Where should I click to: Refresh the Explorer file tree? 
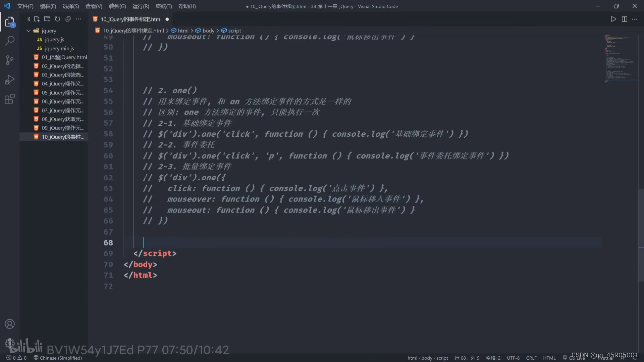(57, 19)
